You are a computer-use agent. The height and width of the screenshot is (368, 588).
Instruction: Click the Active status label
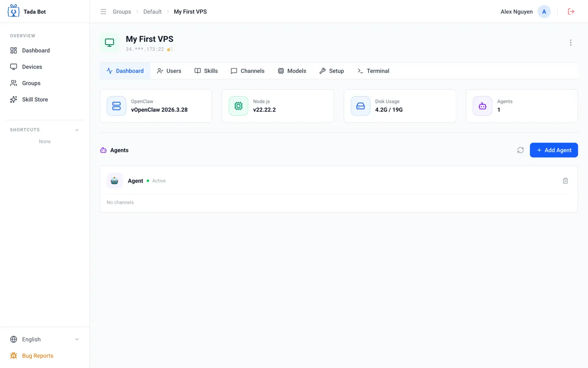click(x=159, y=181)
